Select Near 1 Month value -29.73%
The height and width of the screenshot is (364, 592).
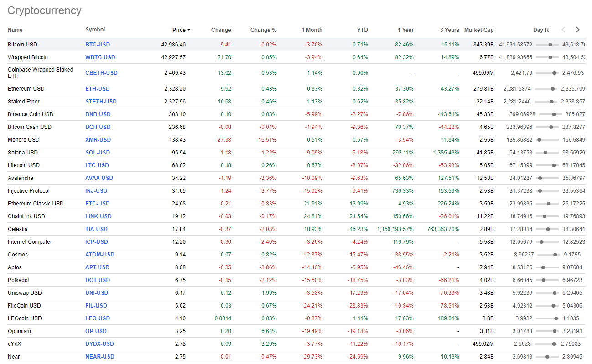click(312, 357)
